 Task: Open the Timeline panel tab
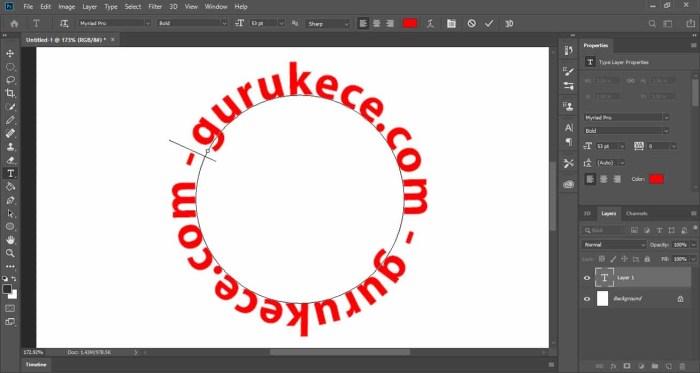36,365
